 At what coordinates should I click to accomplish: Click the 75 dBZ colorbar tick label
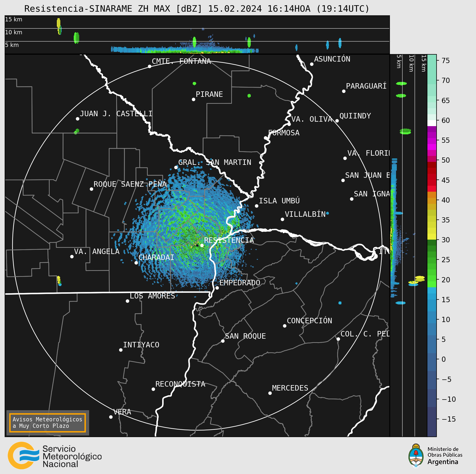[446, 60]
